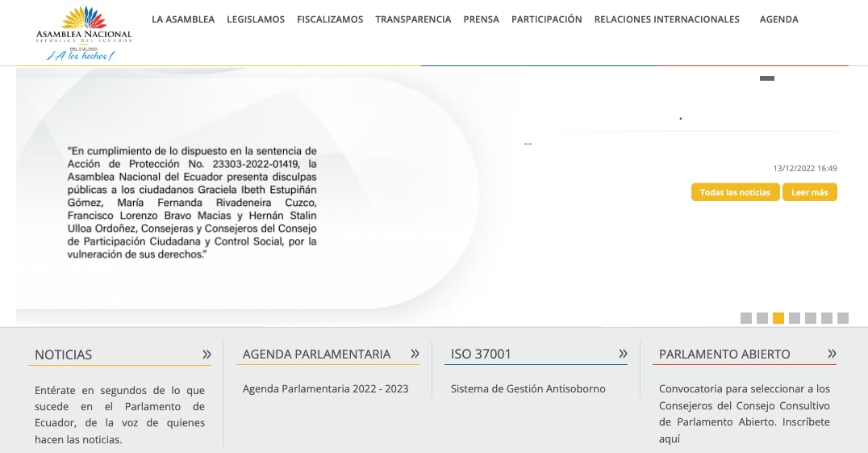This screenshot has width=868, height=453.
Task: Expand the PARLAMENTO ABIERTO chevron
Action: tap(832, 354)
